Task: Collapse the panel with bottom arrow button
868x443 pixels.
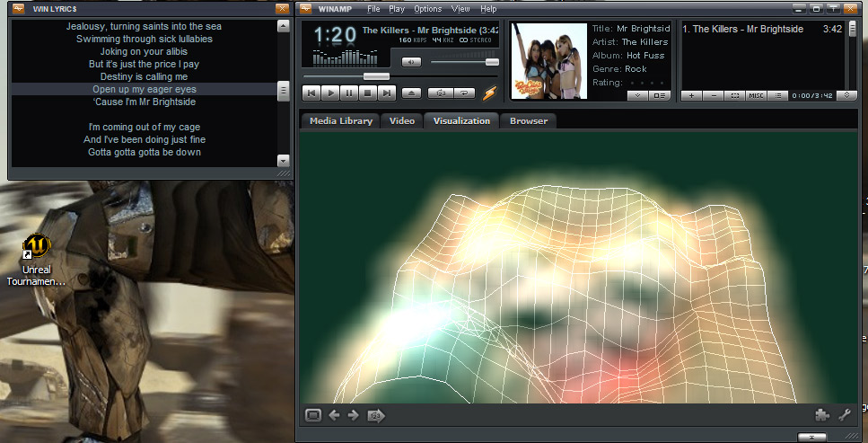Action: pos(812,437)
